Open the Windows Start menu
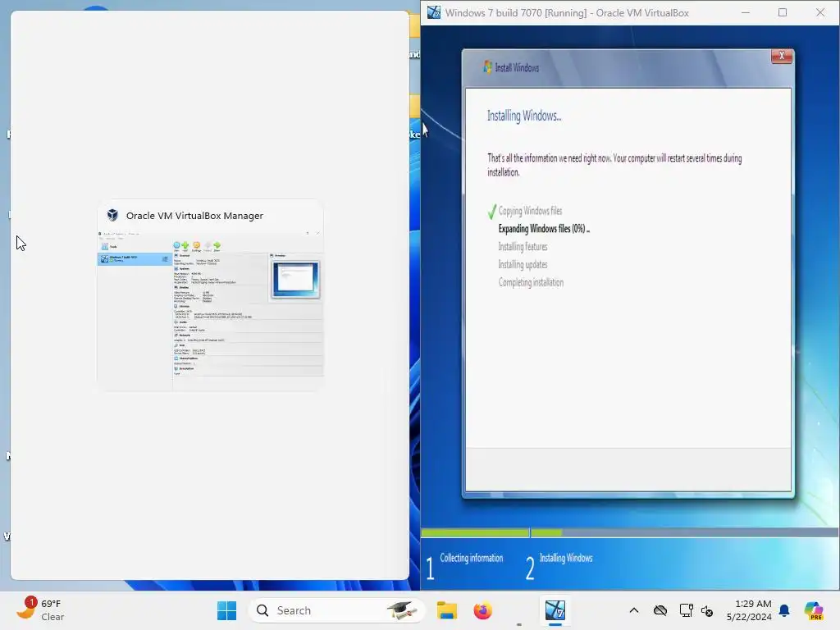The width and height of the screenshot is (840, 630). [x=226, y=610]
